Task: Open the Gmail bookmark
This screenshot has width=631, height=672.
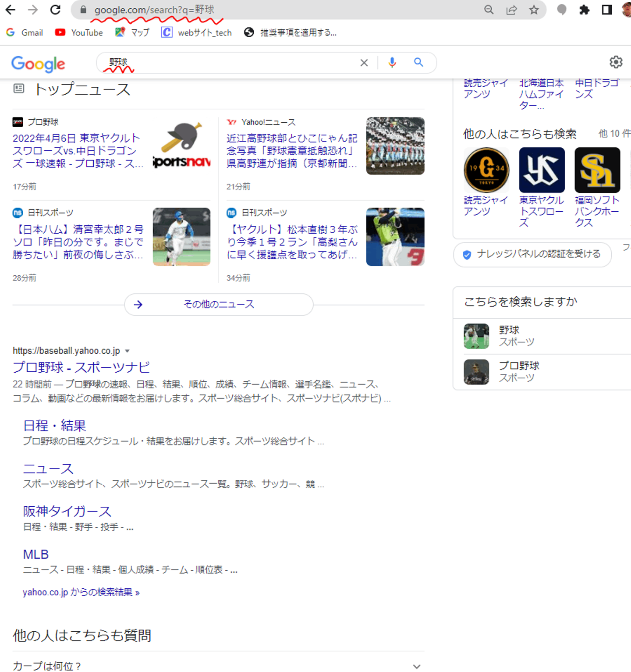Action: [x=25, y=32]
